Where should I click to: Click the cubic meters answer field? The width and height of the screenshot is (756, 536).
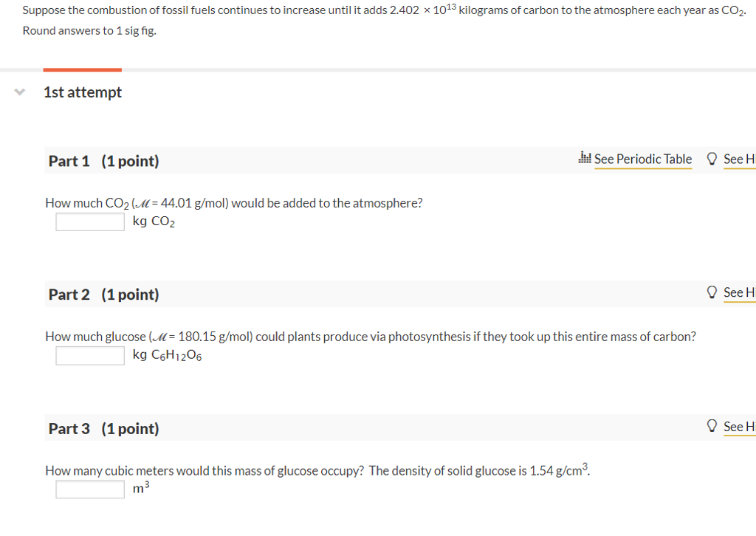point(90,489)
